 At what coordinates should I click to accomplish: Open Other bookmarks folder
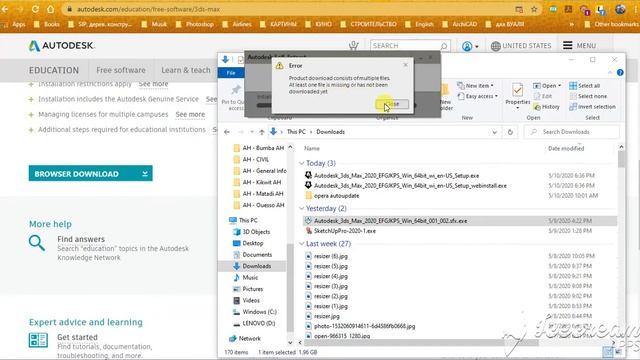(612, 24)
